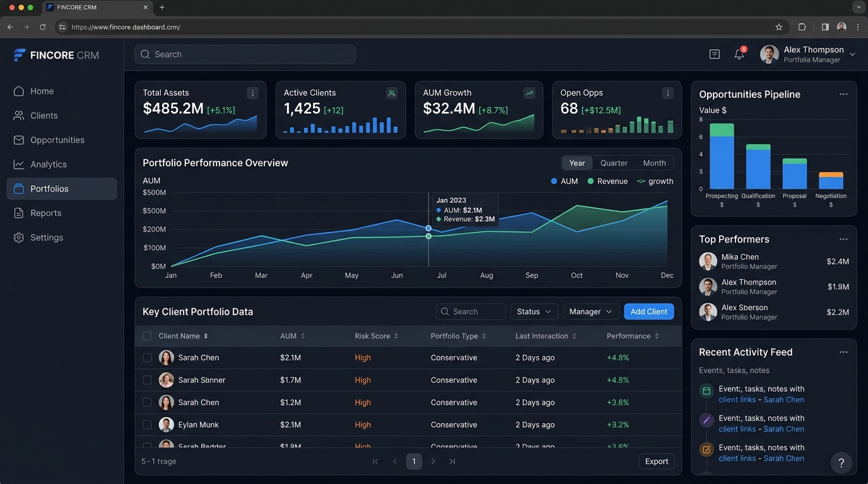This screenshot has width=868, height=484.
Task: Click the Active Clients card people icon
Action: point(392,93)
